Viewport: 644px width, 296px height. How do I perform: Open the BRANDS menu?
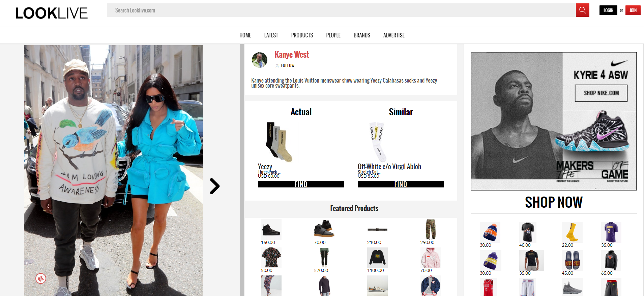tap(362, 35)
